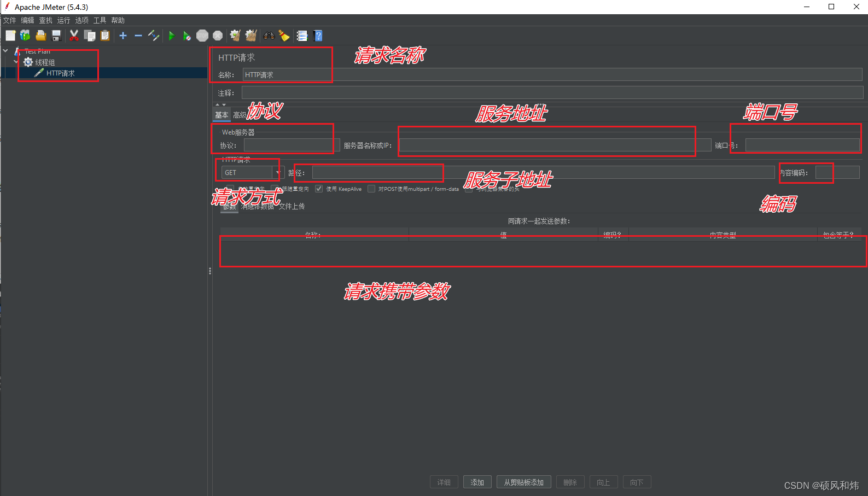Click the Cut scissors icon
The image size is (868, 496).
(74, 36)
